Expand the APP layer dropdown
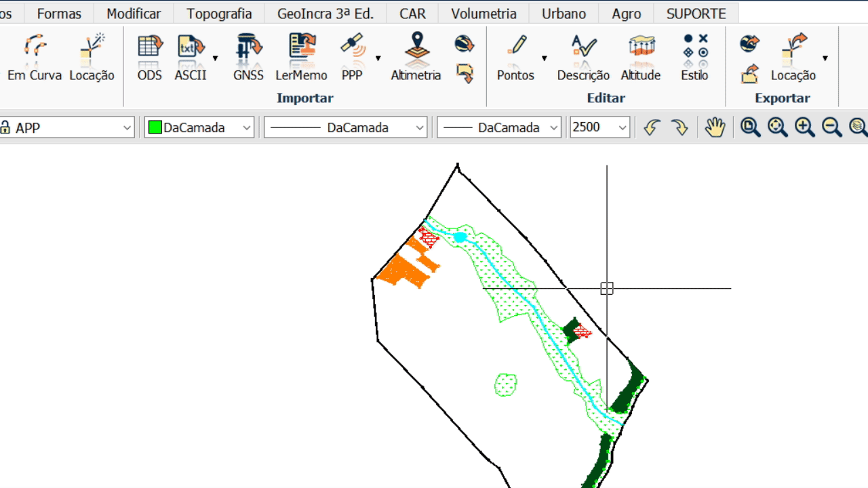Viewport: 868px width, 488px height. click(127, 127)
